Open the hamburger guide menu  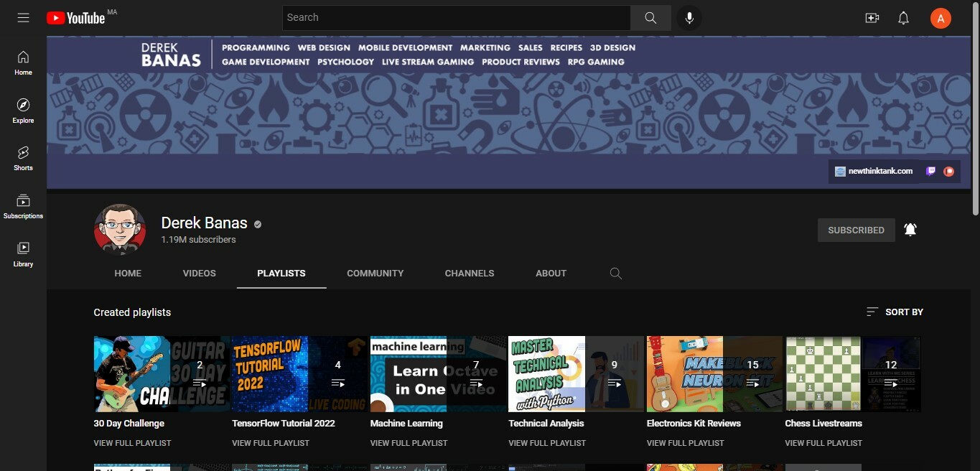pos(24,18)
